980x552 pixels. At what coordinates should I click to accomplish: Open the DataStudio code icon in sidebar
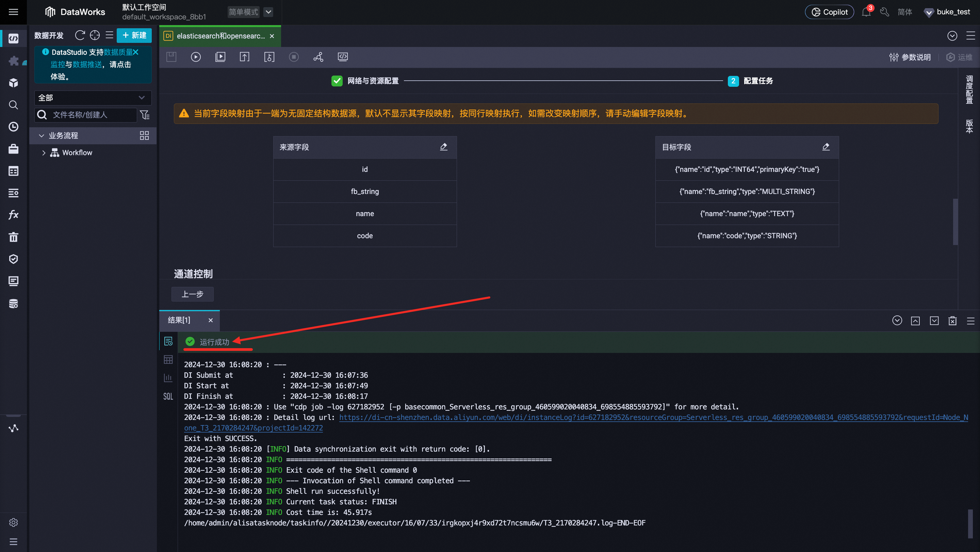tap(13, 38)
